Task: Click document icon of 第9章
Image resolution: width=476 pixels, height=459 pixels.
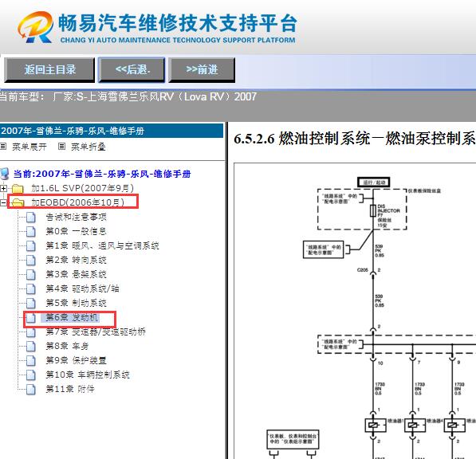Action: 30,361
